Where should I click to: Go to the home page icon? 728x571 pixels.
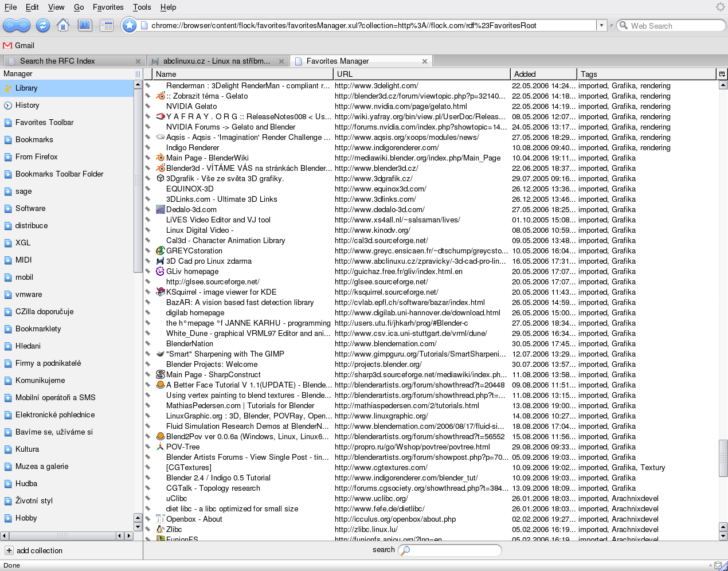[x=63, y=25]
